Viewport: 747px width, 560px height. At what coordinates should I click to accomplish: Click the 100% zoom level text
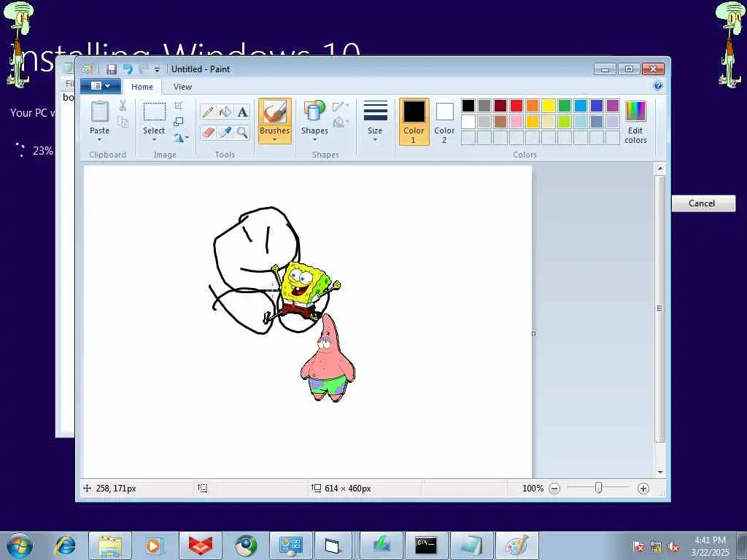pos(533,489)
